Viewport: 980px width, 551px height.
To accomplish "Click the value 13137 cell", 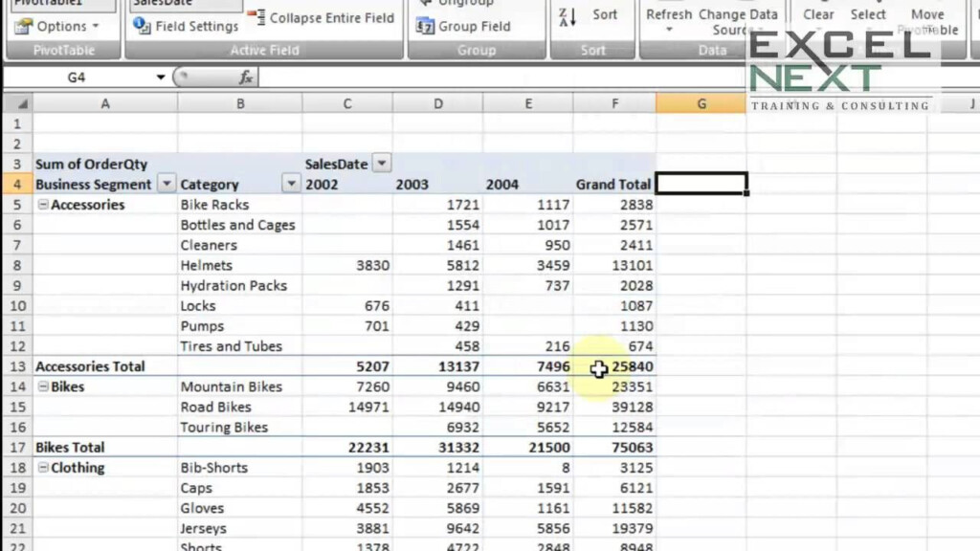I will [438, 366].
